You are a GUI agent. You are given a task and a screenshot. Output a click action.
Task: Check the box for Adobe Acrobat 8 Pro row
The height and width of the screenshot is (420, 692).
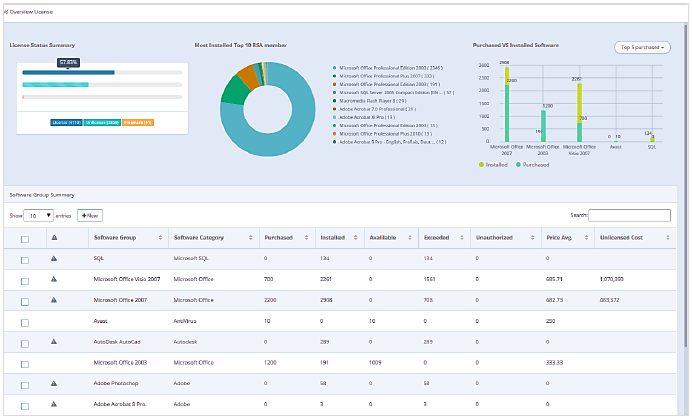click(25, 406)
